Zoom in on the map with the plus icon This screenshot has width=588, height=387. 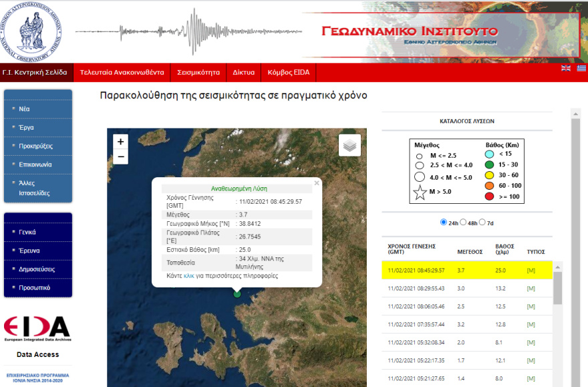pos(120,142)
